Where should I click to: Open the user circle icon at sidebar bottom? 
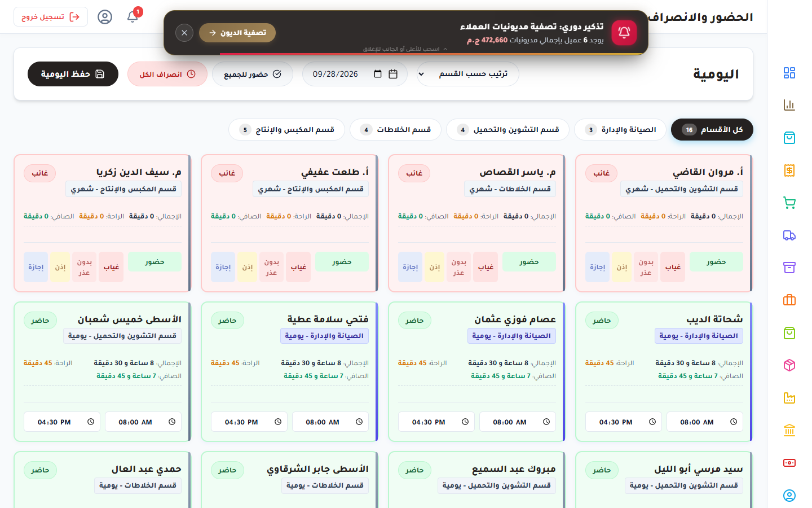tap(789, 496)
